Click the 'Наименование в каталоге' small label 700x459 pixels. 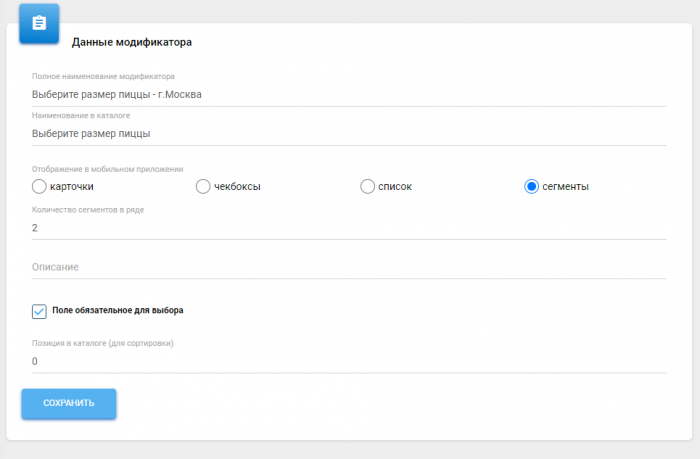point(81,115)
